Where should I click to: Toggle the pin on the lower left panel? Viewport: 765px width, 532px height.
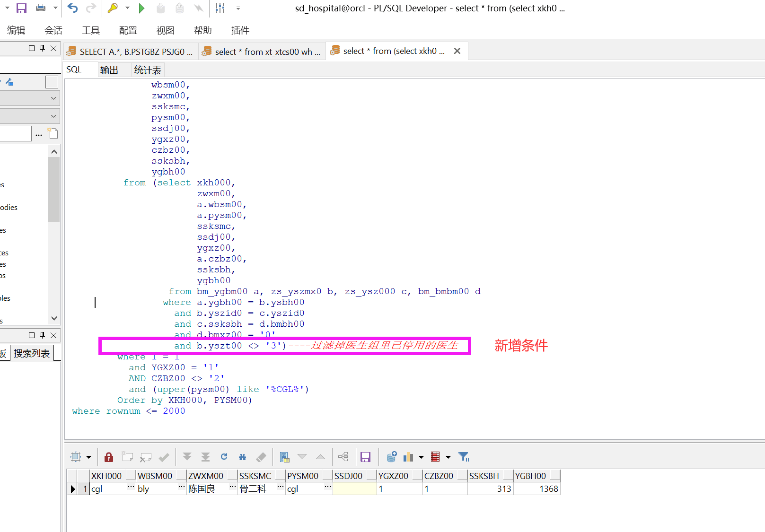[x=43, y=335]
